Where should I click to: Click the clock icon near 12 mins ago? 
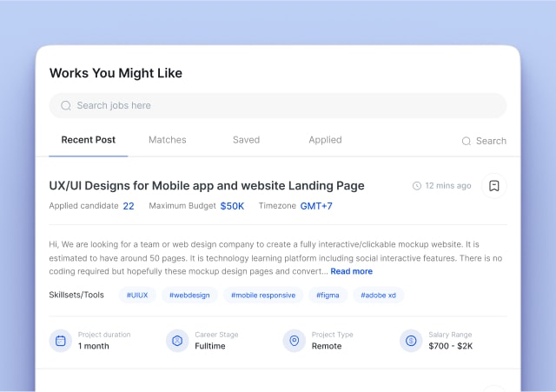(x=417, y=185)
